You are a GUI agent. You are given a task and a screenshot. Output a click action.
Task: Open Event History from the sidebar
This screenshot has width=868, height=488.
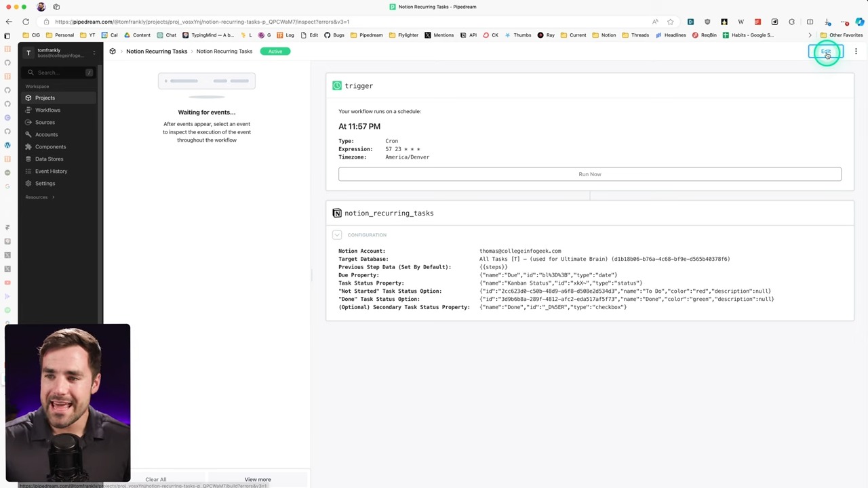51,171
